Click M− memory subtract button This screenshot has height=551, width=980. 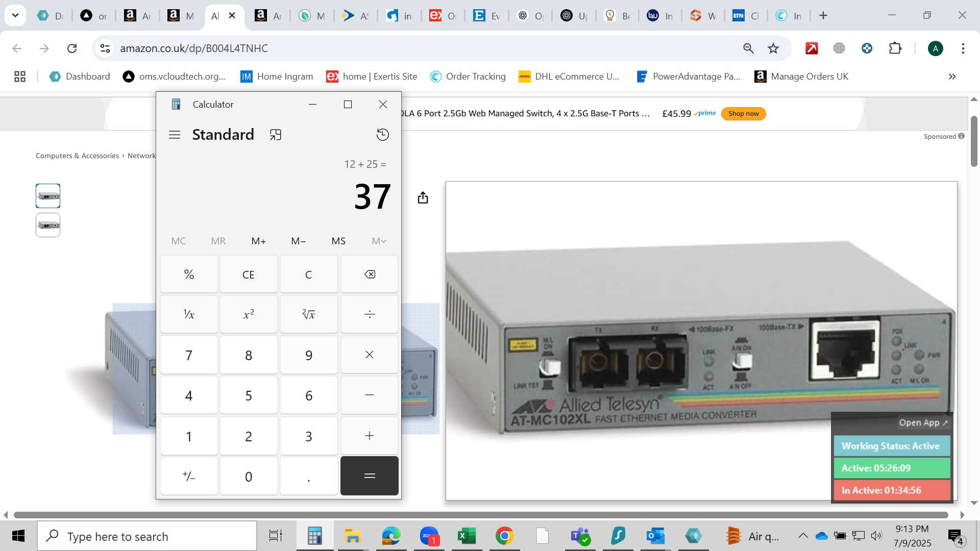299,241
